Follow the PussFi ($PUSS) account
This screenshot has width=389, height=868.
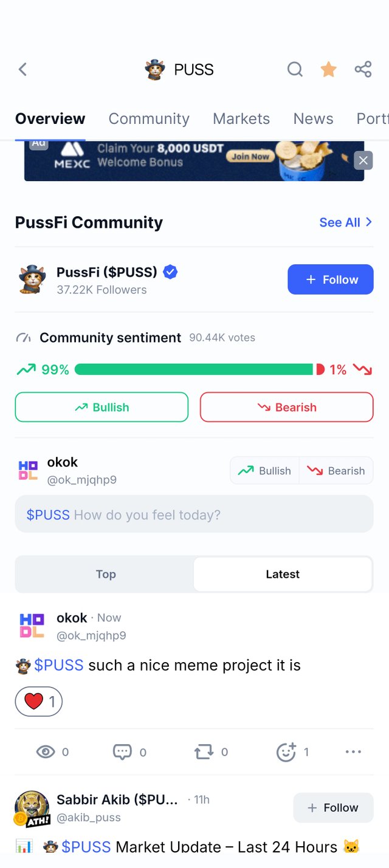[331, 279]
